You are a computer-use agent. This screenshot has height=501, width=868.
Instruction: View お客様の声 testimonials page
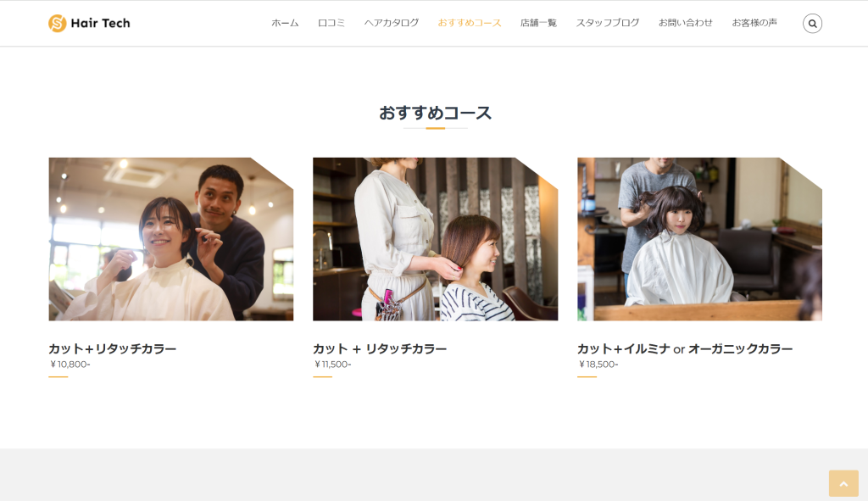754,23
